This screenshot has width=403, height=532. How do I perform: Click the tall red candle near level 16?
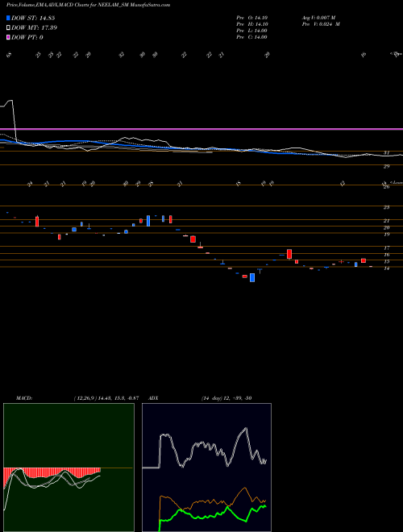point(289,254)
